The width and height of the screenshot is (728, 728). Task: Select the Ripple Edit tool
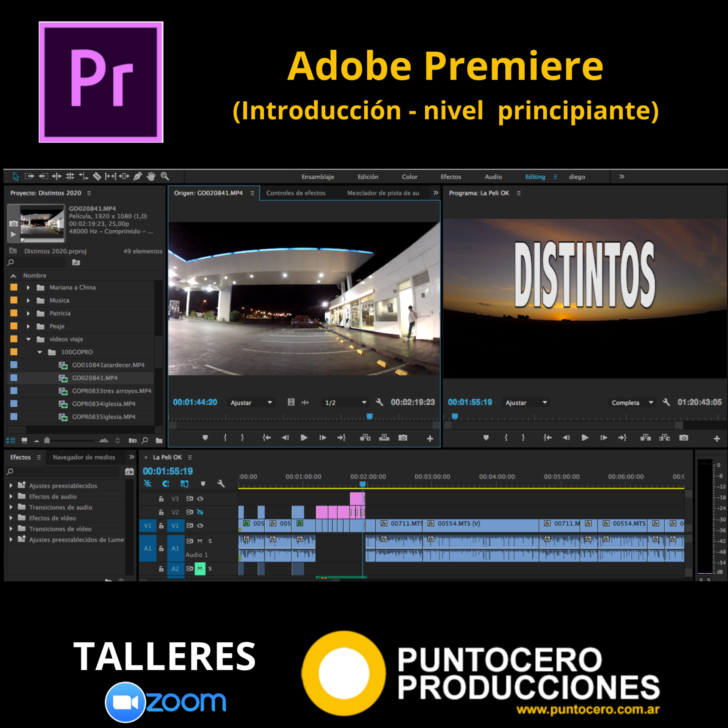(x=56, y=176)
